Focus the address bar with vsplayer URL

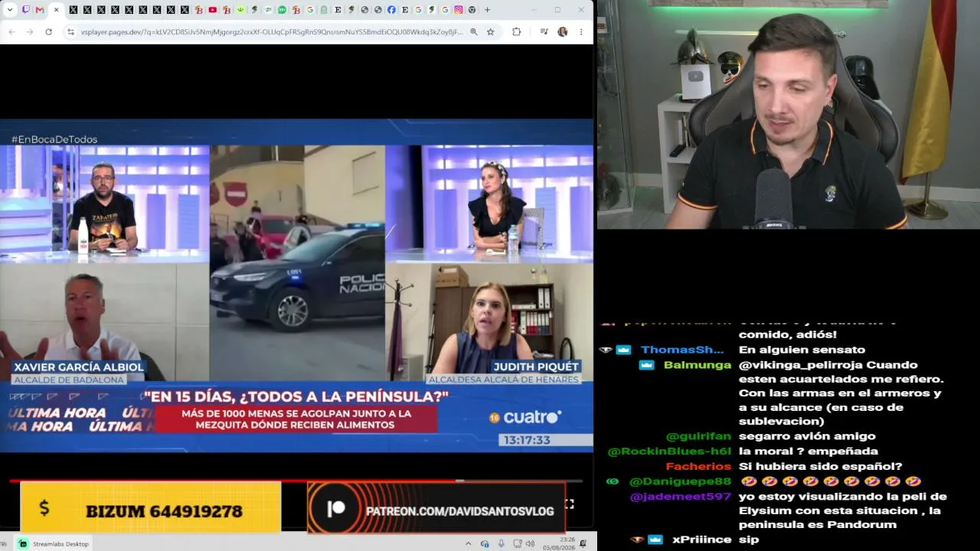click(272, 31)
